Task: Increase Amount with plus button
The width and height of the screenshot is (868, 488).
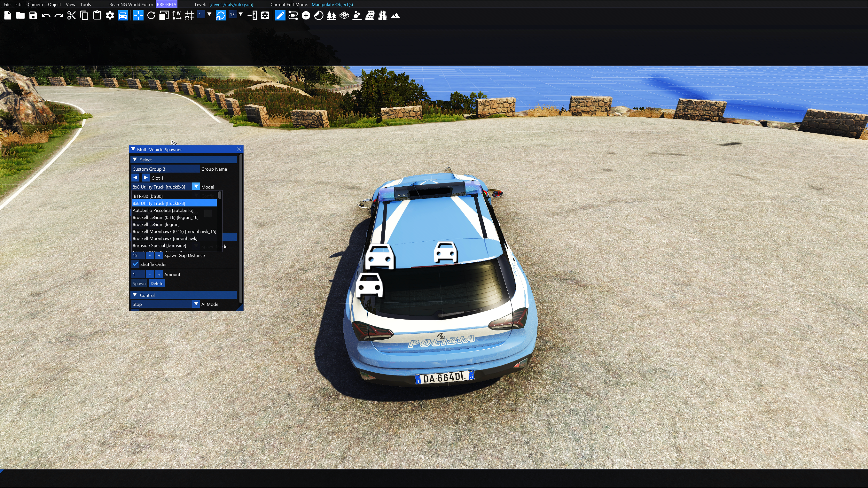Action: pyautogui.click(x=159, y=275)
